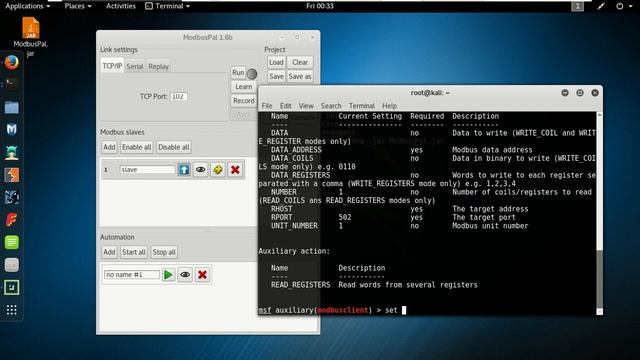Launch Burp Suite icon in the dock
This screenshot has width=640, height=360.
point(11,175)
